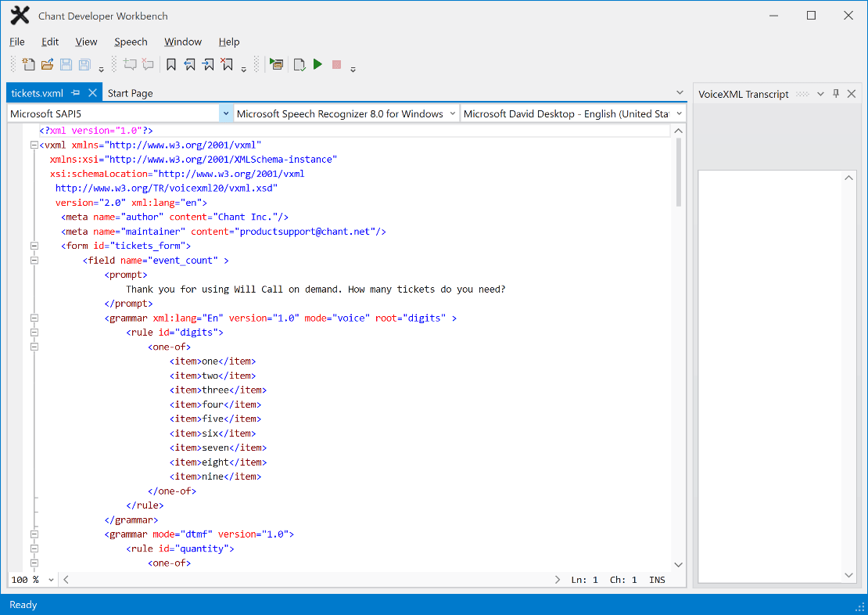Collapse the form tickets_form element
The width and height of the screenshot is (868, 615).
coord(34,246)
